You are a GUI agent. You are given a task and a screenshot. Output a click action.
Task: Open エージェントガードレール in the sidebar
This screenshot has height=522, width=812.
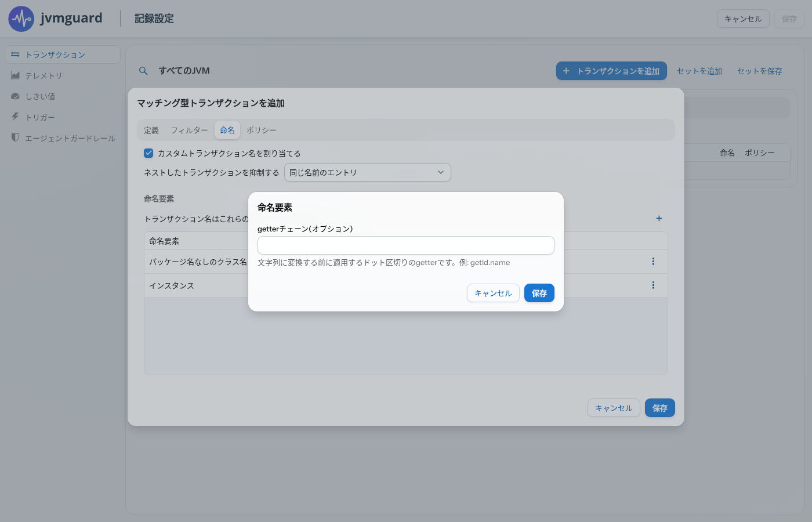pos(63,138)
